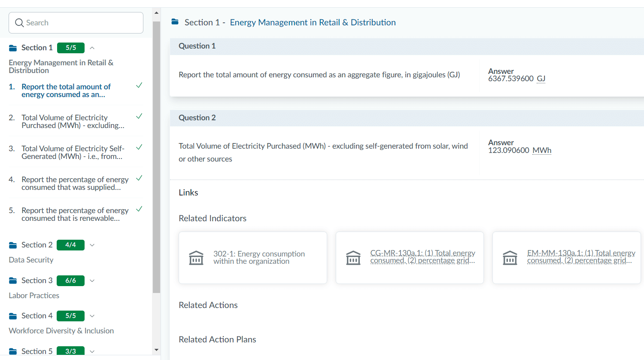
Task: Click the Section 3 folder icon
Action: coord(13,281)
